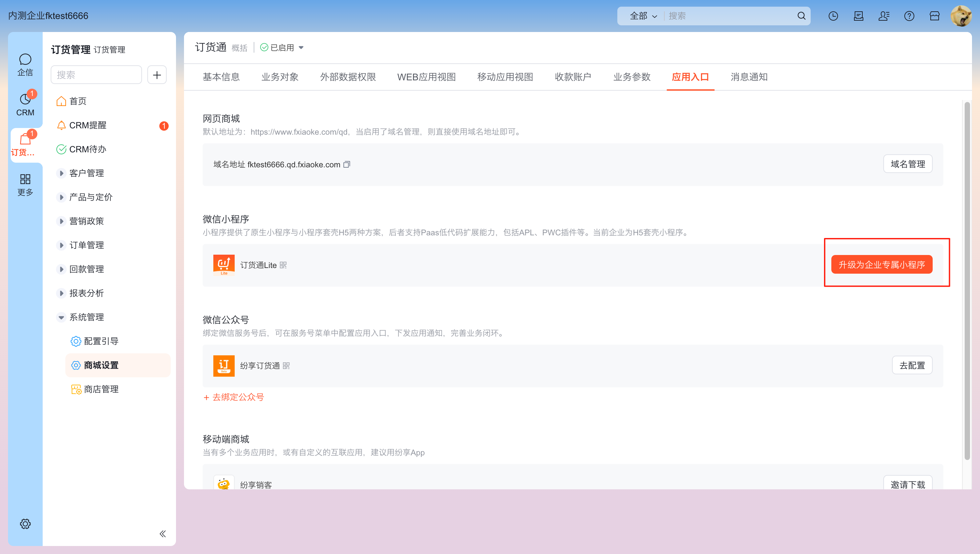Open the 企信 chat sidebar icon
The height and width of the screenshot is (554, 980).
(x=25, y=64)
